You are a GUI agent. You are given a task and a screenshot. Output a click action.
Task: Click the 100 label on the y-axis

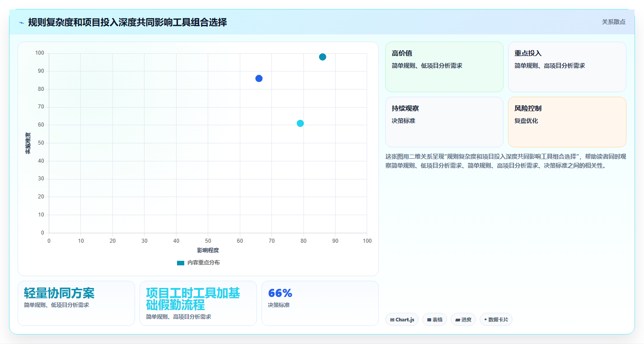click(x=39, y=53)
